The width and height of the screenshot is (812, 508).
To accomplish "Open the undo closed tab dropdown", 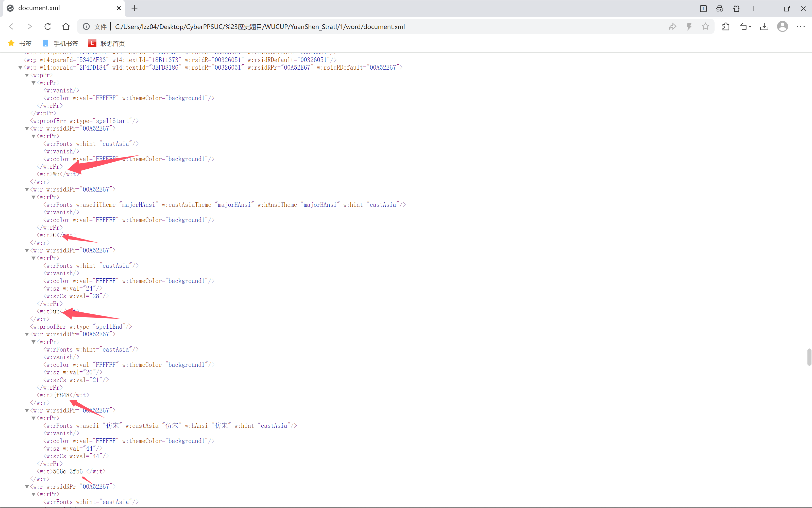I will 746,26.
